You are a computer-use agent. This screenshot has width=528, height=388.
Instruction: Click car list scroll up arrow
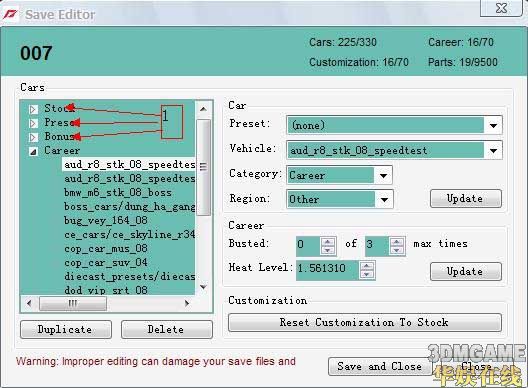click(203, 109)
